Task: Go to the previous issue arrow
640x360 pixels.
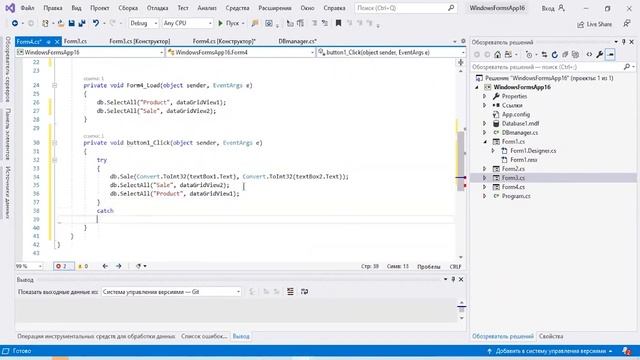Action: 105,266
